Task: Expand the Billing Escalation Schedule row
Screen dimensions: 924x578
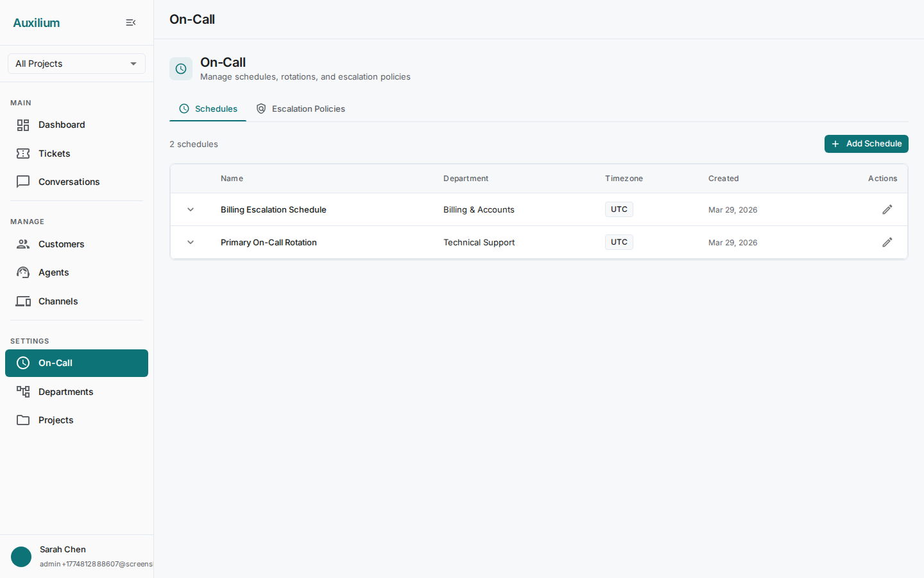Action: click(191, 210)
